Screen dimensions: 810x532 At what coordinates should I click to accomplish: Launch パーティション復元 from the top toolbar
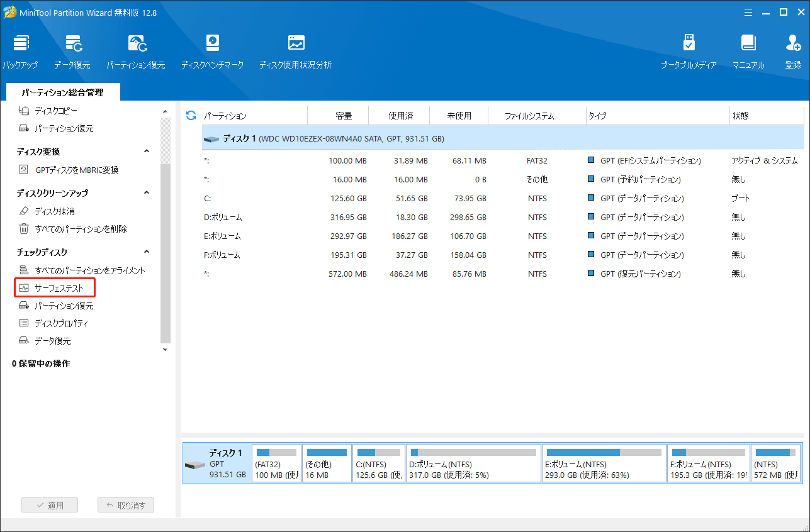(136, 52)
